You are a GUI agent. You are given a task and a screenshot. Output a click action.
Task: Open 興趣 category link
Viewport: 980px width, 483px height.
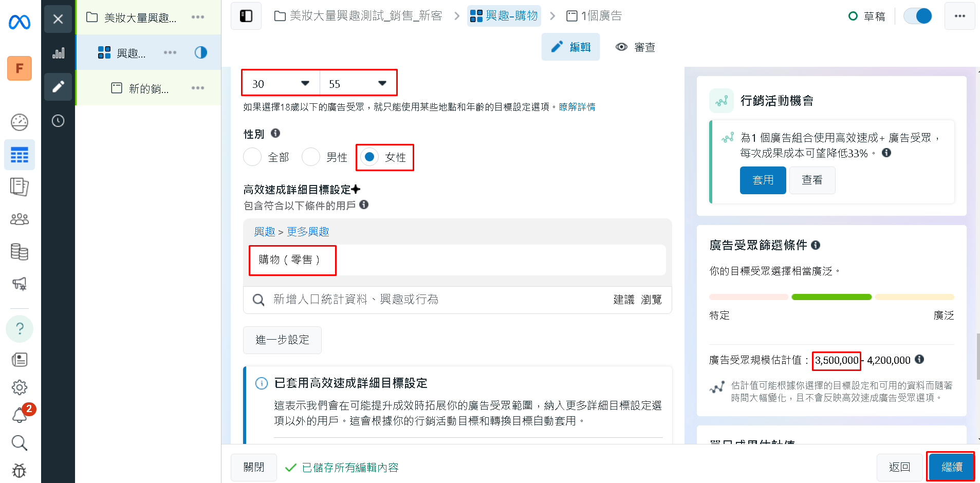pos(265,232)
